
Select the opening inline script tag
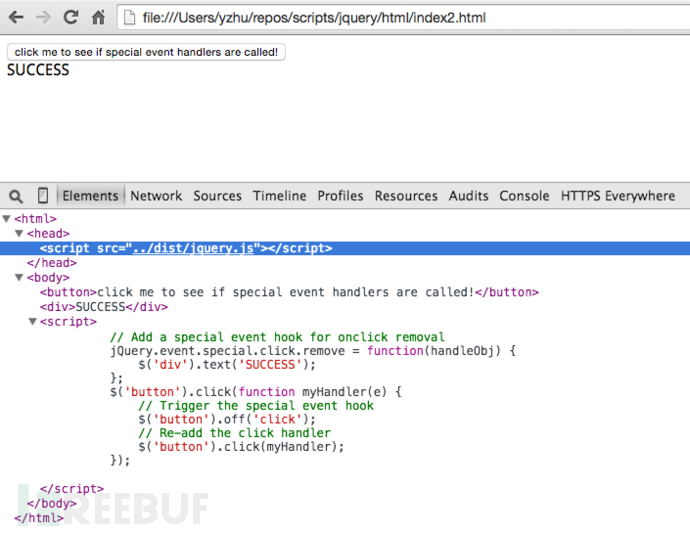[68, 322]
